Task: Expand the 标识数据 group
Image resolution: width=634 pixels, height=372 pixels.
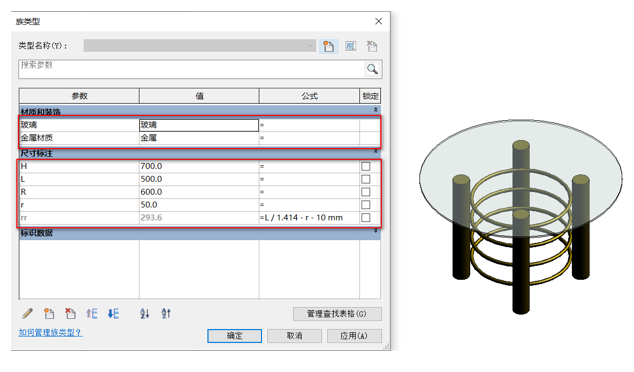Action: point(375,231)
